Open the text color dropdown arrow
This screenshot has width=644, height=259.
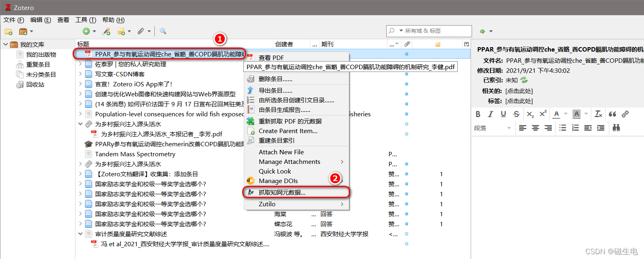(x=566, y=114)
